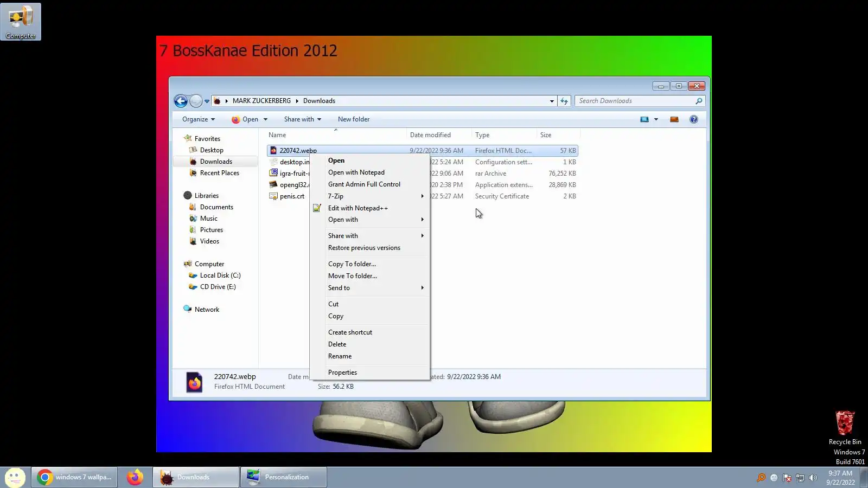The width and height of the screenshot is (868, 488).
Task: Launch Firefox from the taskbar
Action: tap(135, 477)
